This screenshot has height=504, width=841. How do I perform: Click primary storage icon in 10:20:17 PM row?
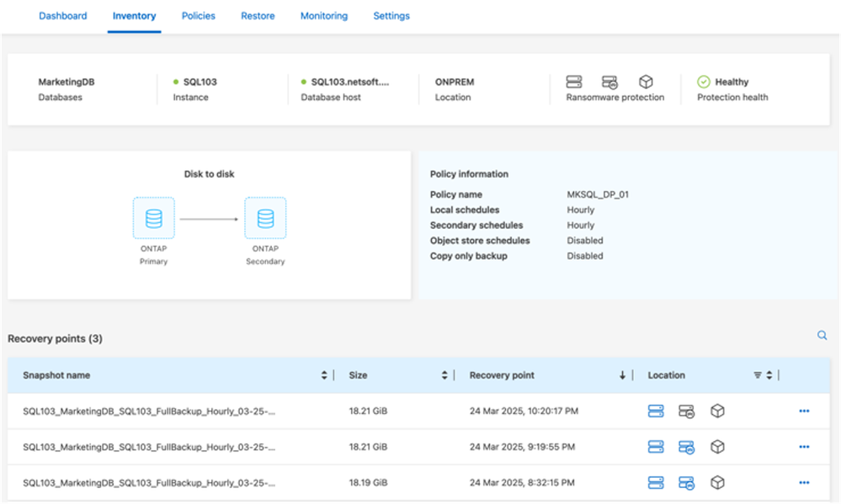(656, 411)
